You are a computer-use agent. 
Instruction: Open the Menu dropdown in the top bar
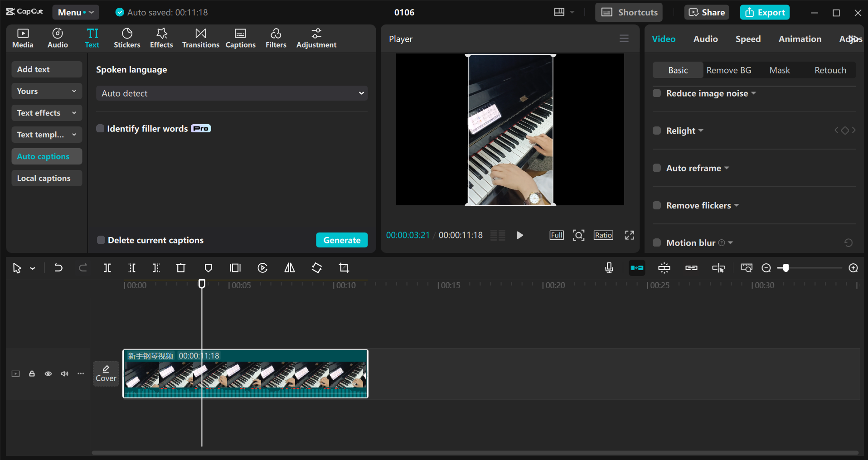pos(75,12)
